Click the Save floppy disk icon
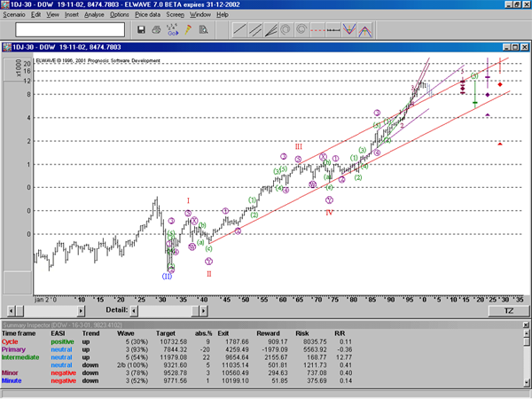This screenshot has width=532, height=399. coord(142,30)
